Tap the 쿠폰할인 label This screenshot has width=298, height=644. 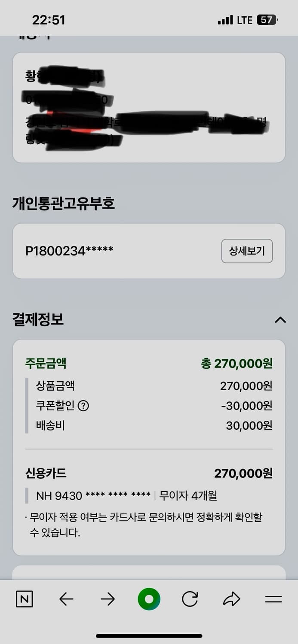[x=55, y=406]
